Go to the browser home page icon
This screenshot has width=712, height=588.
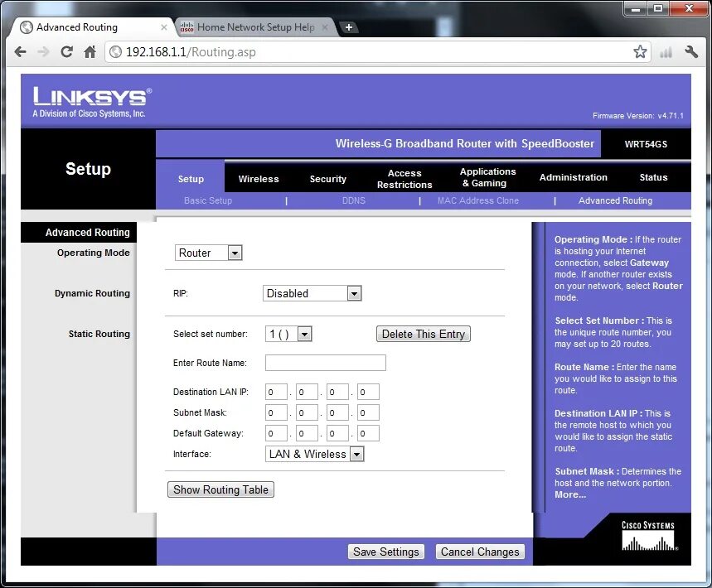(90, 51)
